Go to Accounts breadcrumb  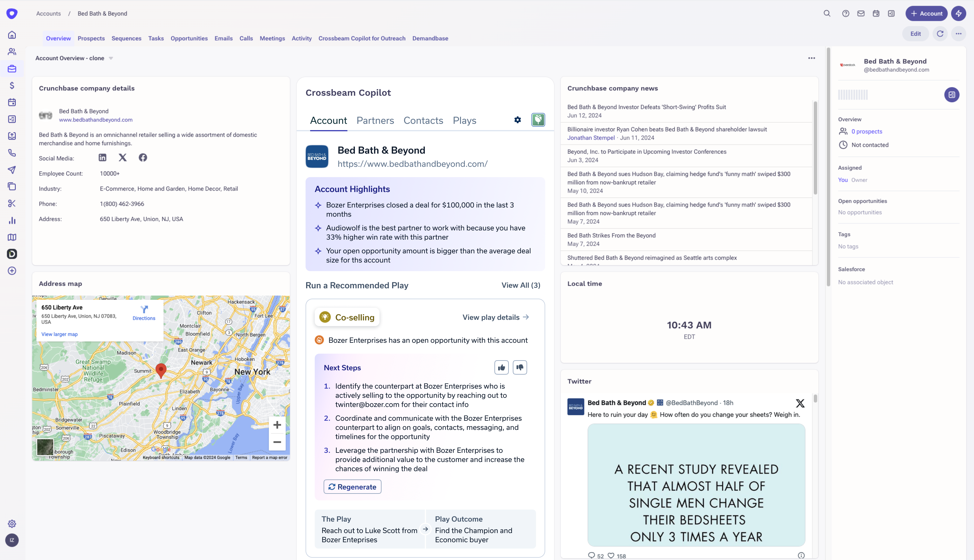tap(48, 13)
